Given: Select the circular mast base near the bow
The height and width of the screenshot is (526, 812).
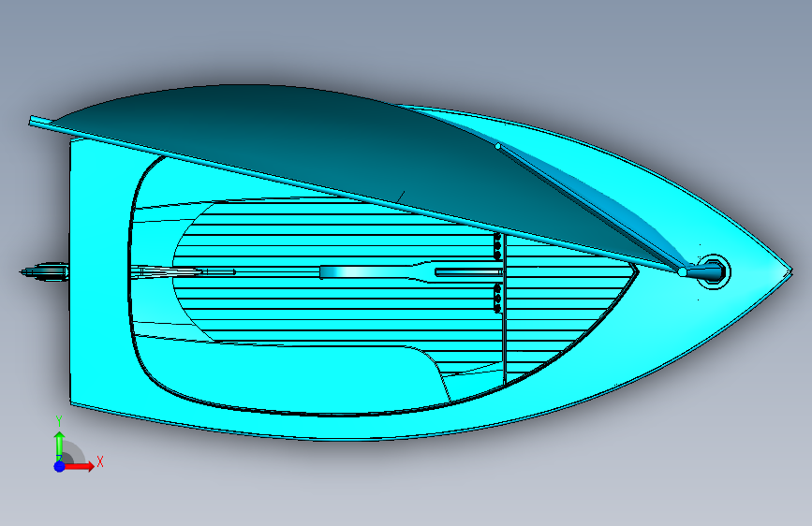Looking at the screenshot, I should (713, 271).
